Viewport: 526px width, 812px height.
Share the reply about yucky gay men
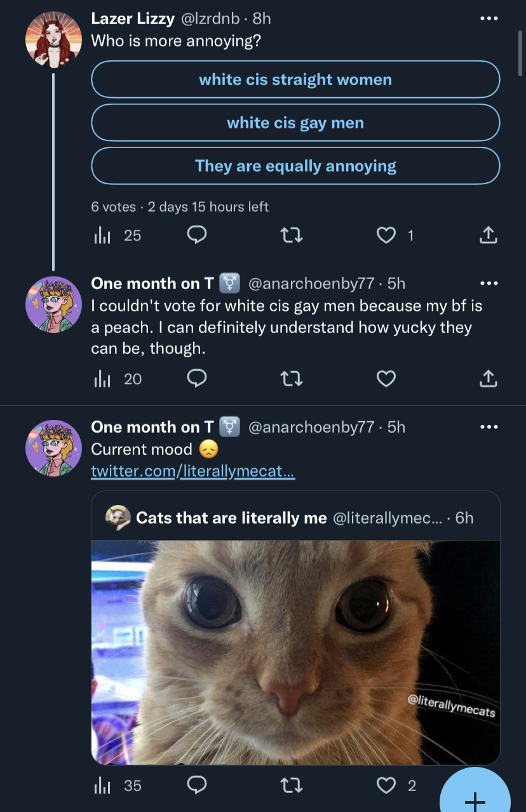tap(487, 379)
